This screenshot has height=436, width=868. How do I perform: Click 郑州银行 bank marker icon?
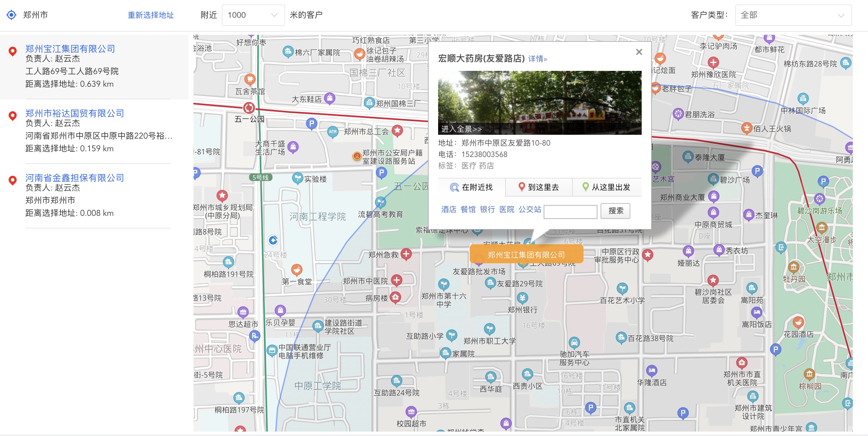click(522, 298)
